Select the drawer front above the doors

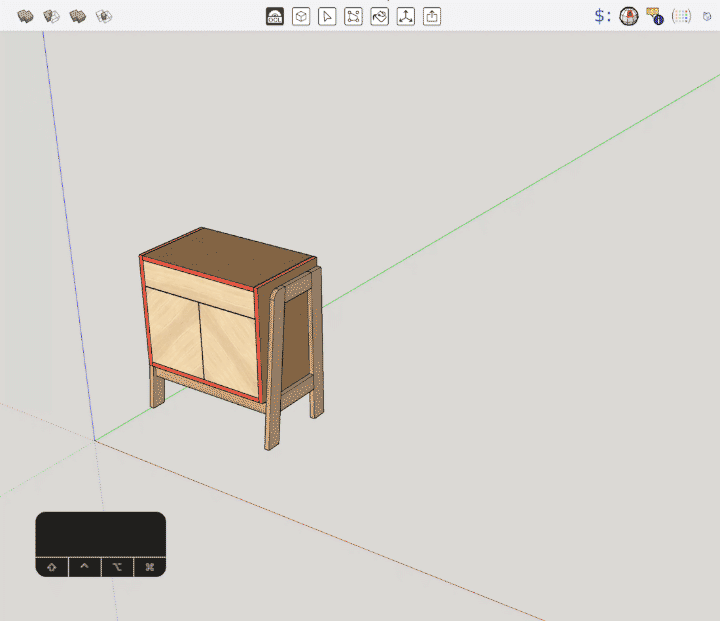point(199,288)
